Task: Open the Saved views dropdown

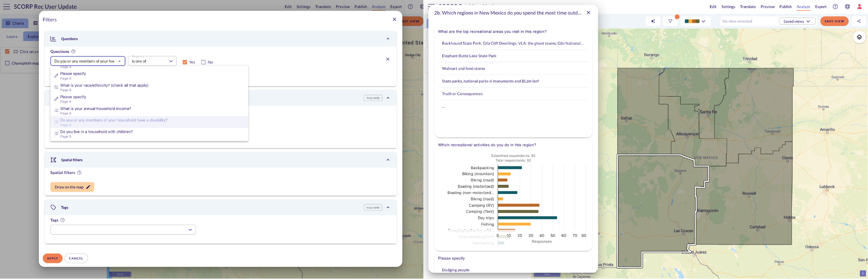Action: point(797,21)
